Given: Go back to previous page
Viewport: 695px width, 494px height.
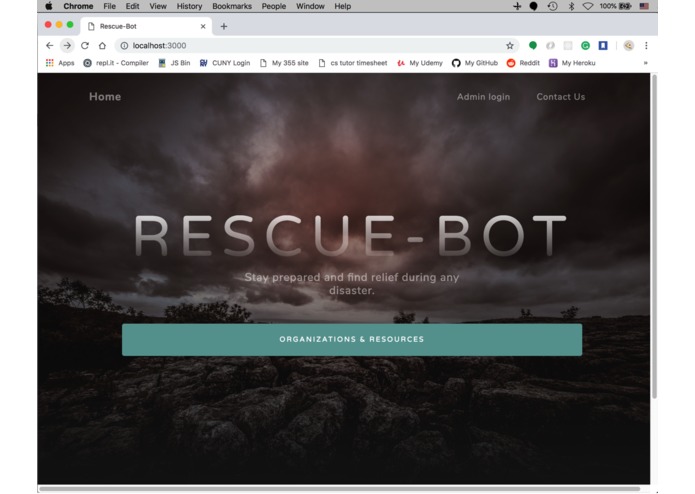Looking at the screenshot, I should pyautogui.click(x=50, y=45).
